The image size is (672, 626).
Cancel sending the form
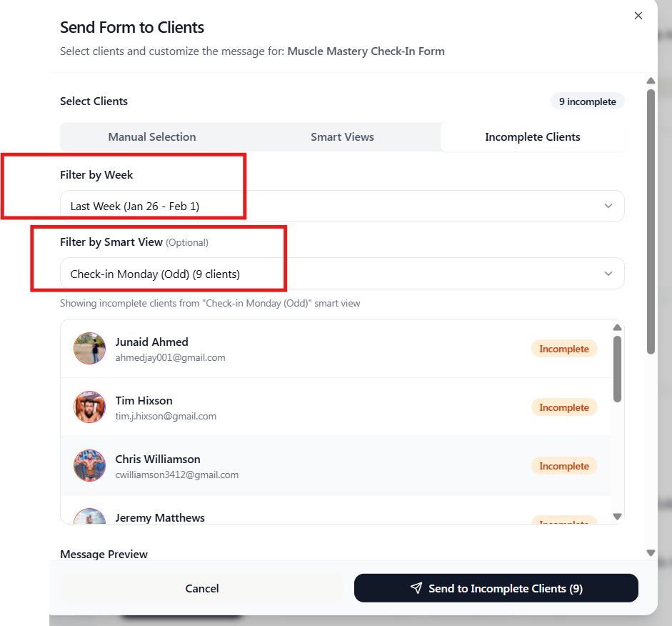pyautogui.click(x=202, y=588)
